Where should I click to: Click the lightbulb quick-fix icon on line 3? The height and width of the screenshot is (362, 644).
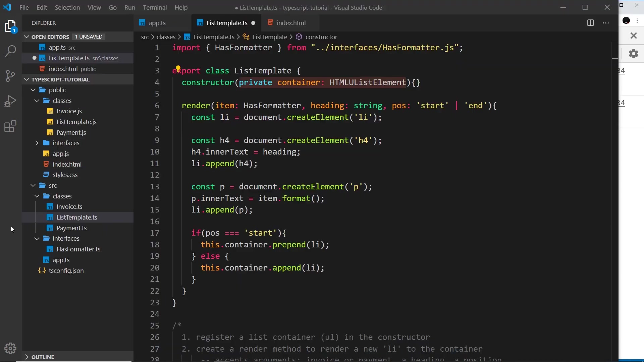click(x=178, y=68)
